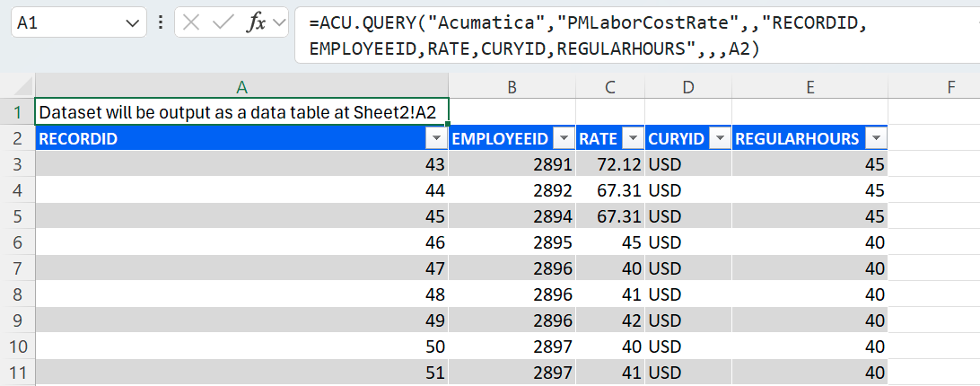The height and width of the screenshot is (386, 980).
Task: Open the Name Box dropdown arrow
Action: (134, 23)
